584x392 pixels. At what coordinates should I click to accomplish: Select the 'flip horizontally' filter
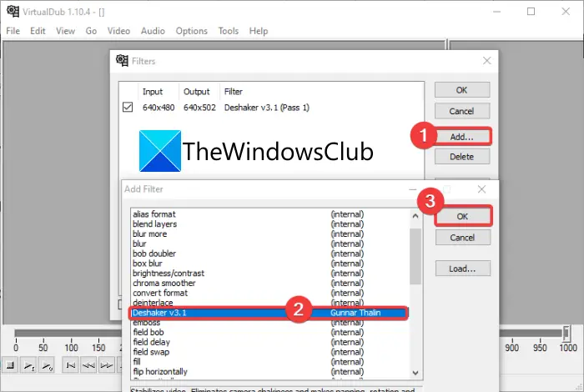click(x=270, y=371)
